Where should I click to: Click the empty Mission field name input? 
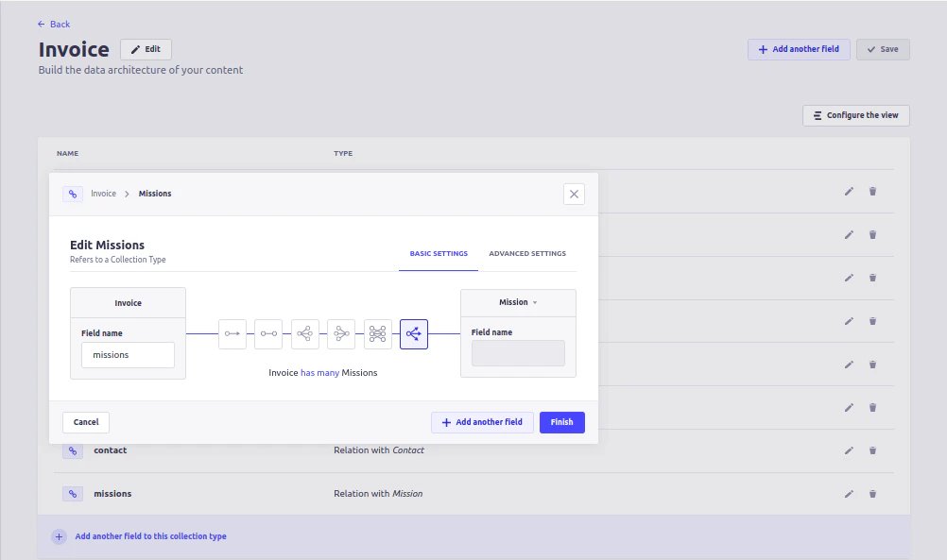518,352
